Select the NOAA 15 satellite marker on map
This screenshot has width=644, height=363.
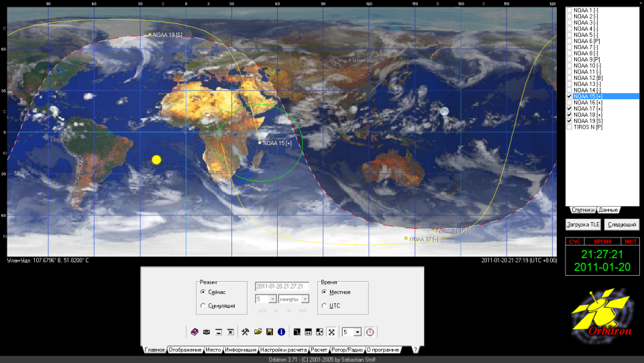(x=260, y=143)
